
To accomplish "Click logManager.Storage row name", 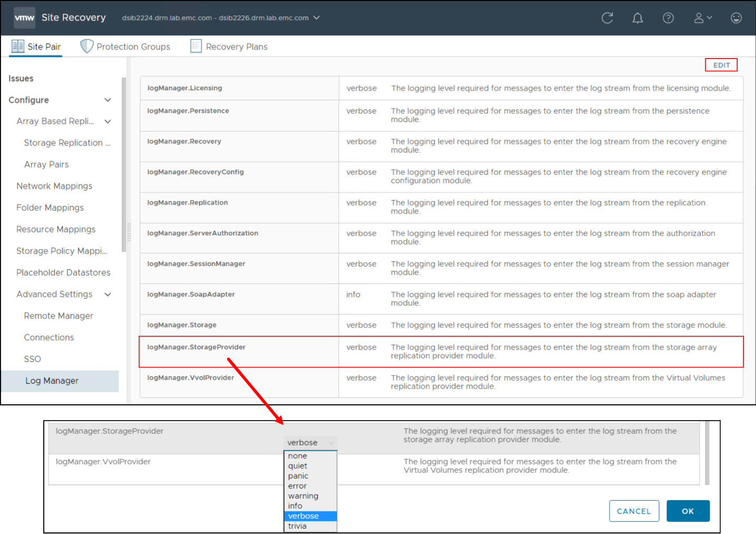I will pos(182,325).
